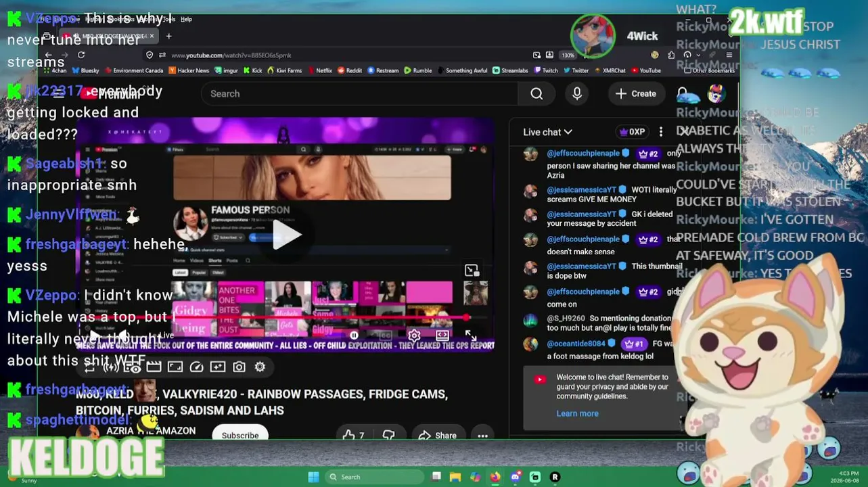Click the clapperboard icon in extension toolbar
This screenshot has width=868, height=487.
click(154, 367)
